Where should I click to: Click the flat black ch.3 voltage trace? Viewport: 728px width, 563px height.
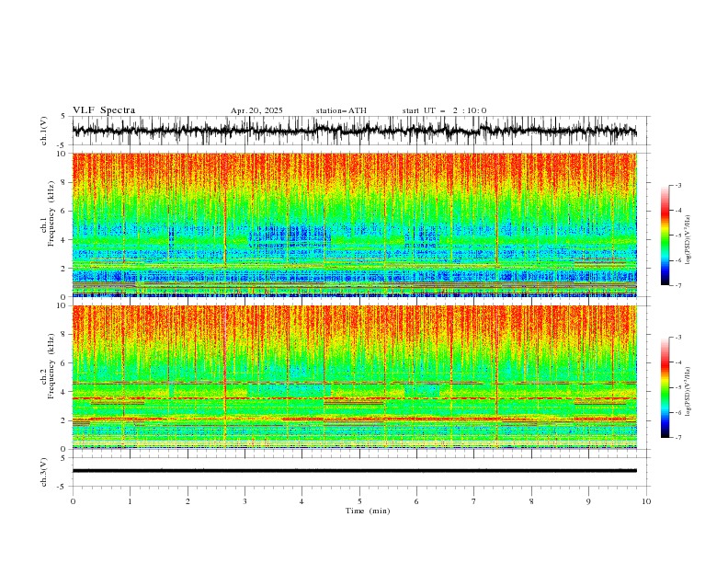click(x=355, y=471)
